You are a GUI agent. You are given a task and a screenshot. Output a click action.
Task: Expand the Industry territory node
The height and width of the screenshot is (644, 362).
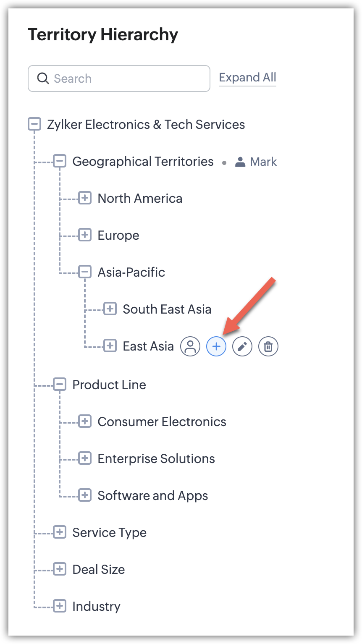point(60,606)
